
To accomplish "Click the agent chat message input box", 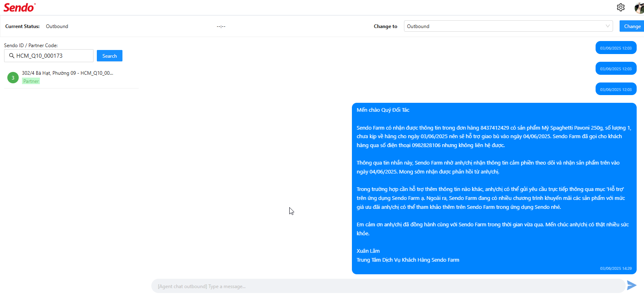I will click(388, 286).
